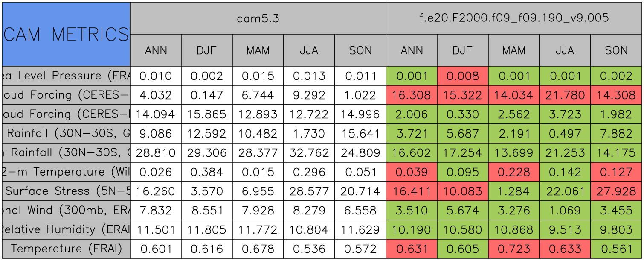Click the red cell showing 21.780
This screenshot has height=261, width=644.
[565, 95]
